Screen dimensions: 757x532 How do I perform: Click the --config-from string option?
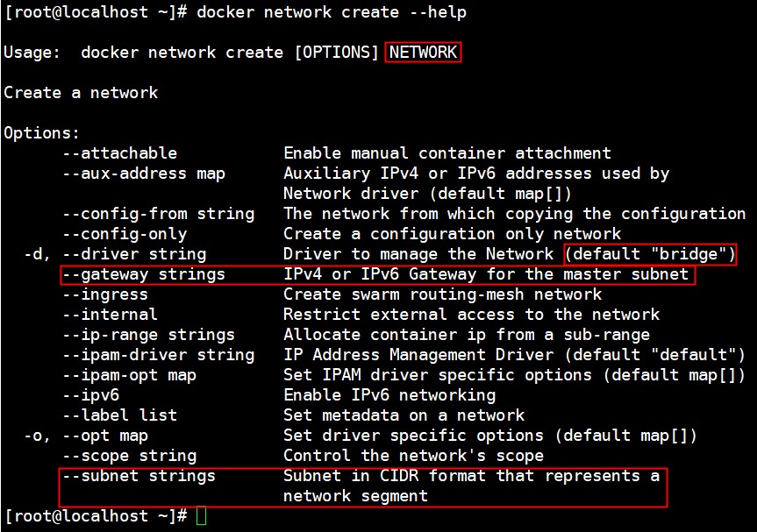(x=158, y=214)
